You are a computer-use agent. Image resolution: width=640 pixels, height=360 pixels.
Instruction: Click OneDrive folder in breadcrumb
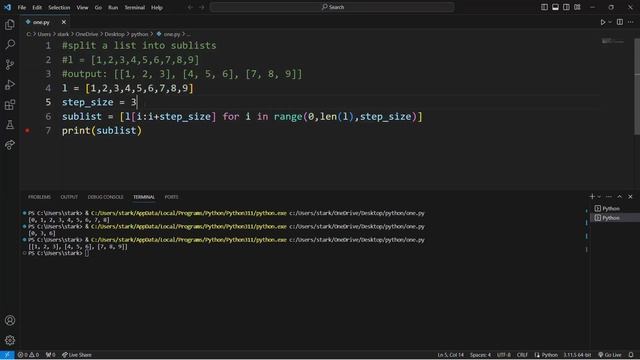pyautogui.click(x=87, y=34)
